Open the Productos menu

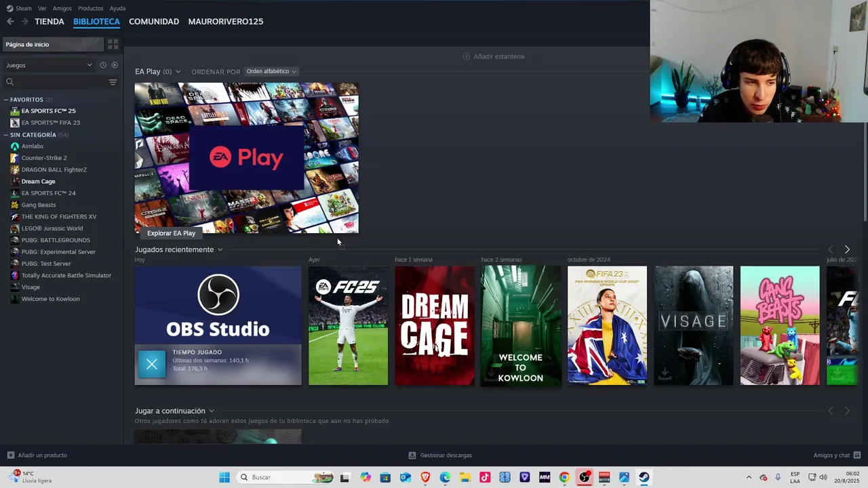click(91, 8)
